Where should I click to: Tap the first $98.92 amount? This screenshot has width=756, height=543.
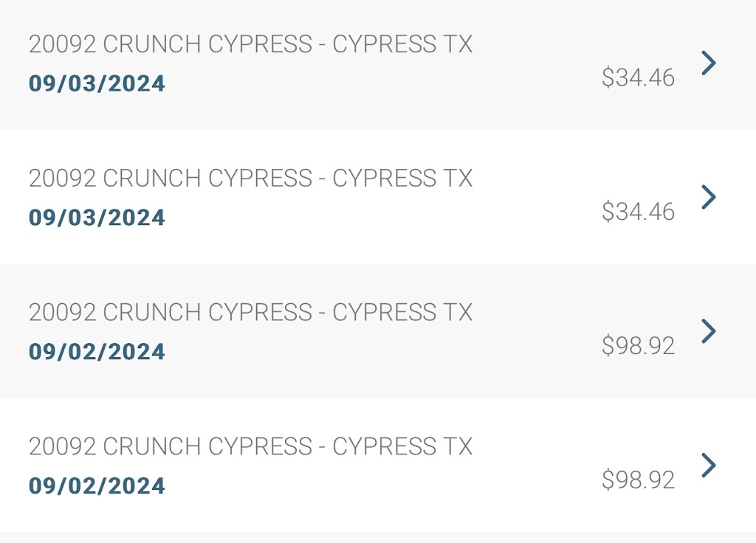coord(638,346)
